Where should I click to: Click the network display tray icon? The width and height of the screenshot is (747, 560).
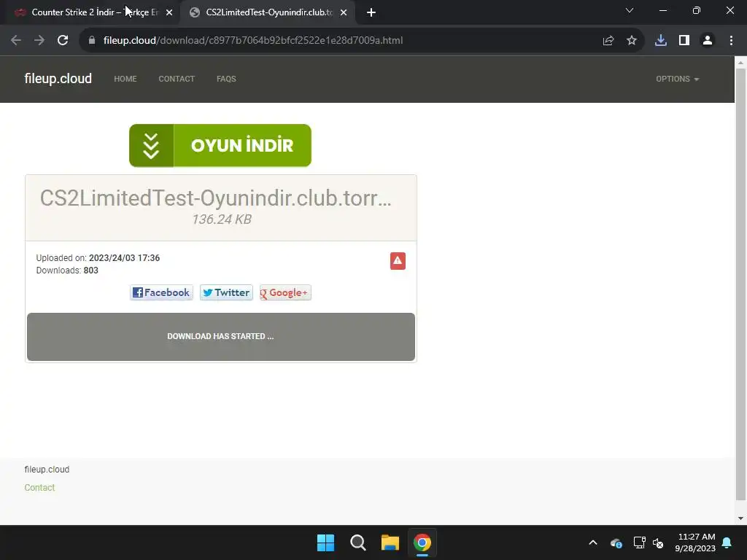(639, 542)
